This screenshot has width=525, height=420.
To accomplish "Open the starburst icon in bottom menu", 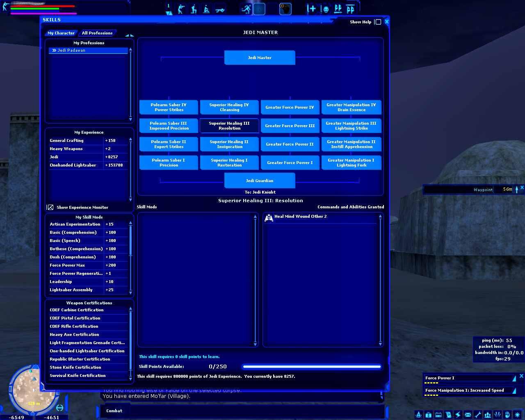I will pos(517,415).
